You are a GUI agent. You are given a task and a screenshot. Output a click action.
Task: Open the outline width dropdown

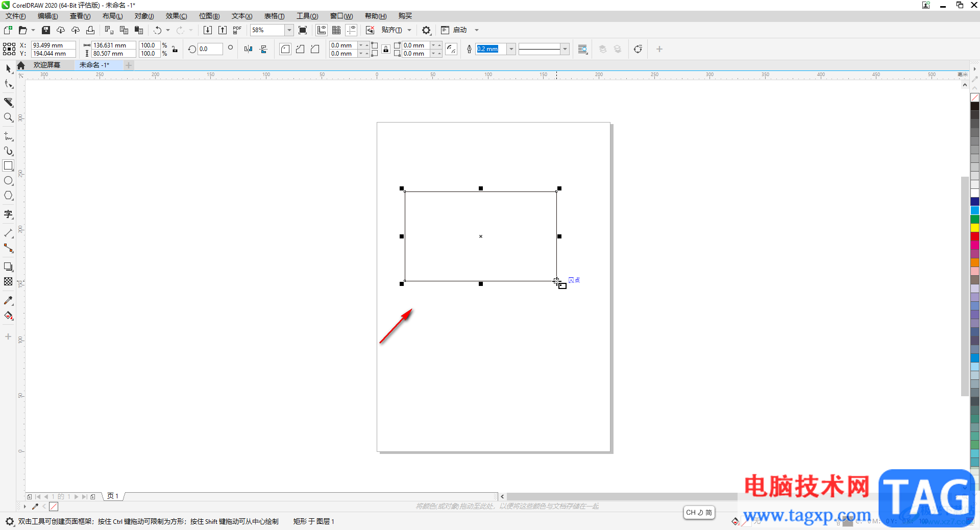tap(511, 49)
